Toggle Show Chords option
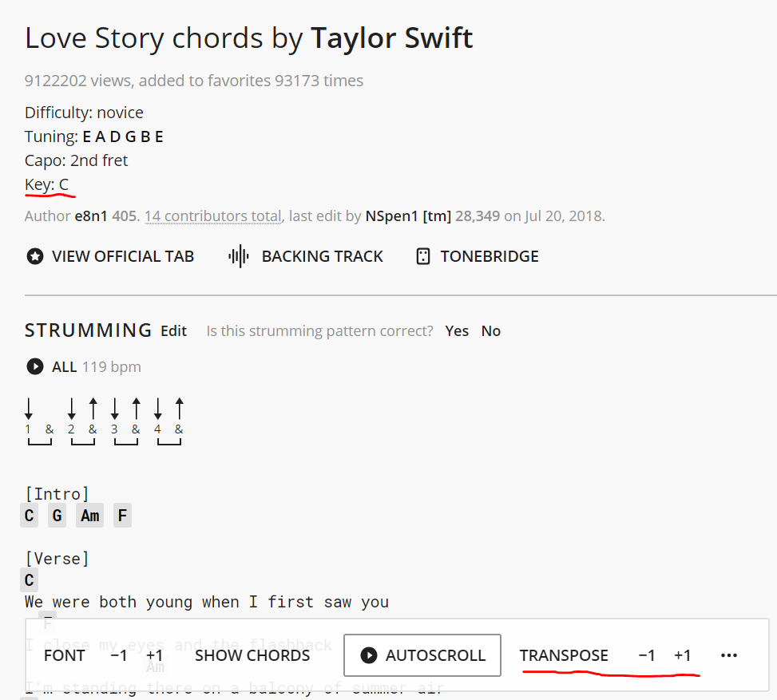 (x=252, y=655)
